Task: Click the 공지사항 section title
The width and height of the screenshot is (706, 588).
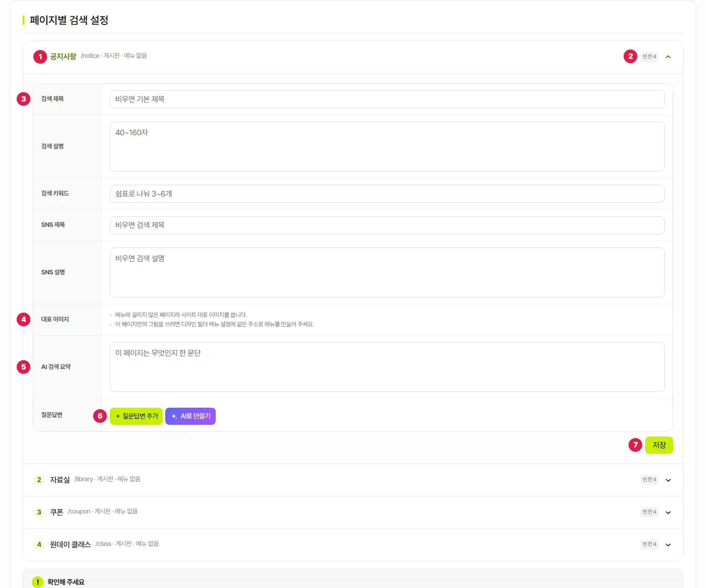Action: 63,57
